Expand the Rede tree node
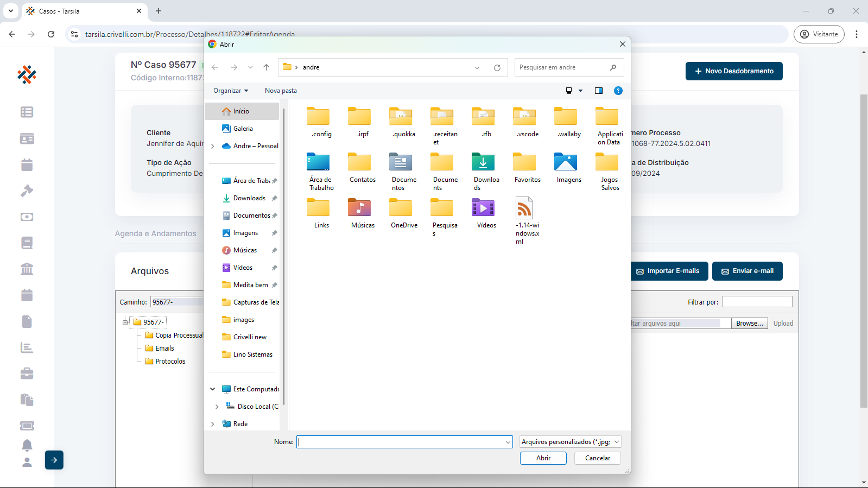Viewport: 868px width, 488px height. (213, 424)
